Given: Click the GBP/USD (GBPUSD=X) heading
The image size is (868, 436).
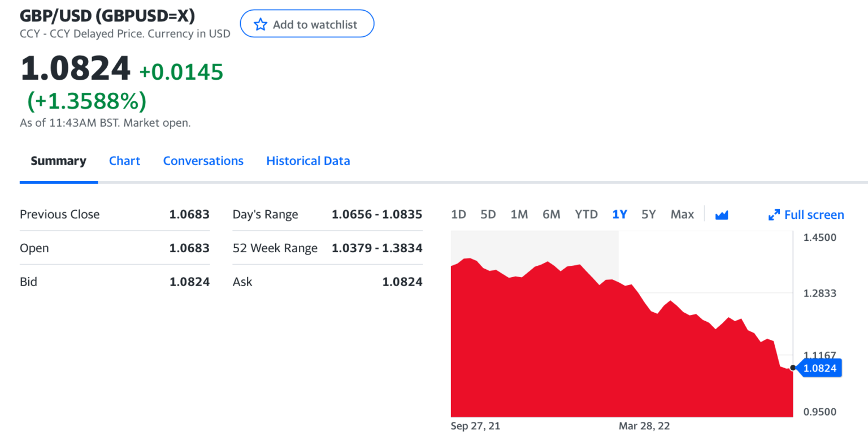Looking at the screenshot, I should [107, 16].
